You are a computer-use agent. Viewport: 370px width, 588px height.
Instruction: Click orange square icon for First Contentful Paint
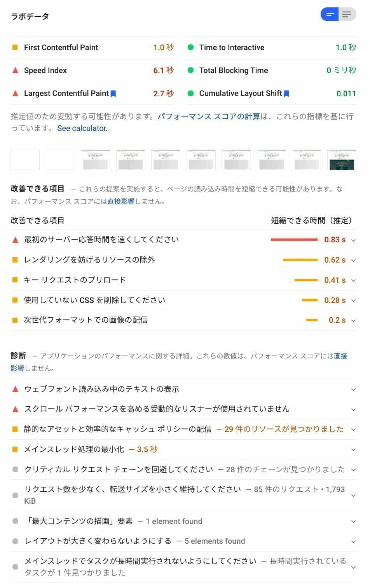click(x=15, y=47)
